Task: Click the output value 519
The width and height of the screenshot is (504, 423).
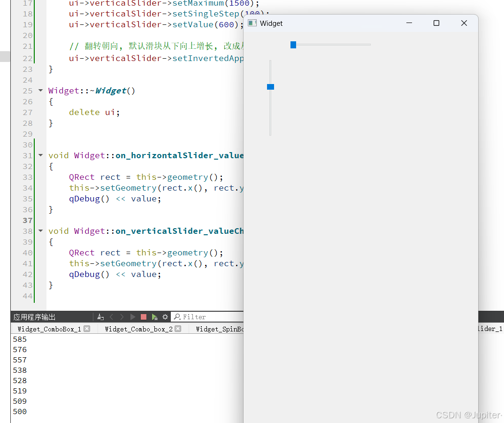Action: click(x=20, y=391)
